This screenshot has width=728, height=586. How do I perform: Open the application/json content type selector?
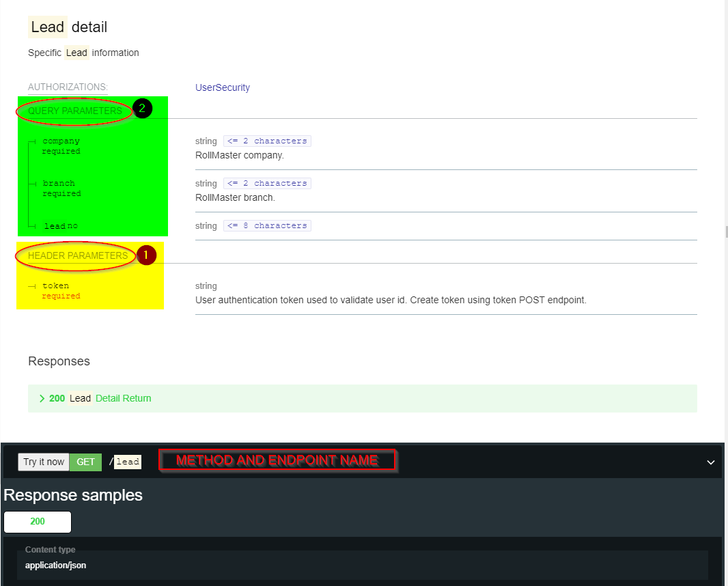pos(362,565)
